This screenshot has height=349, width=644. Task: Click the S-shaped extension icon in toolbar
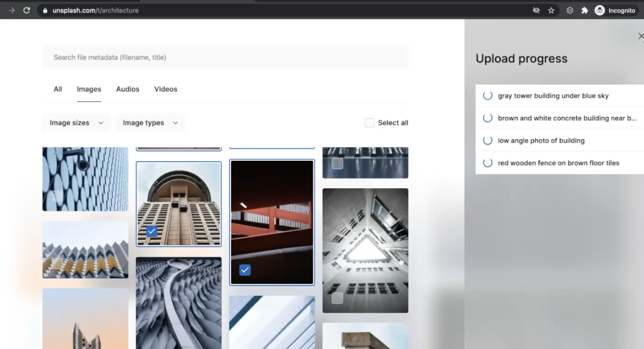pyautogui.click(x=570, y=11)
